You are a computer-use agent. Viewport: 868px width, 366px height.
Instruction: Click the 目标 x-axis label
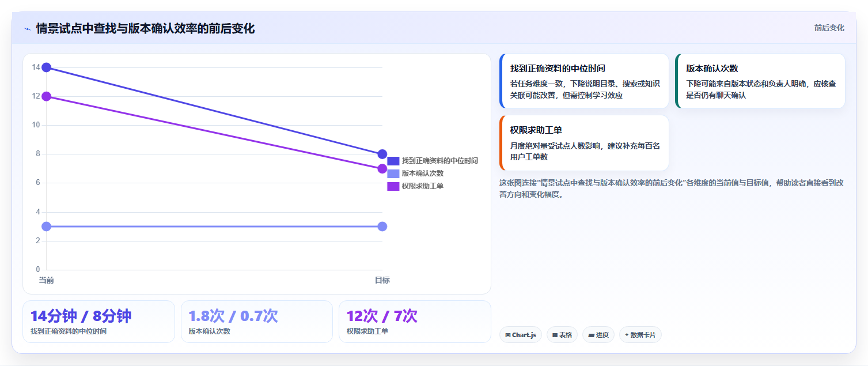click(x=382, y=280)
